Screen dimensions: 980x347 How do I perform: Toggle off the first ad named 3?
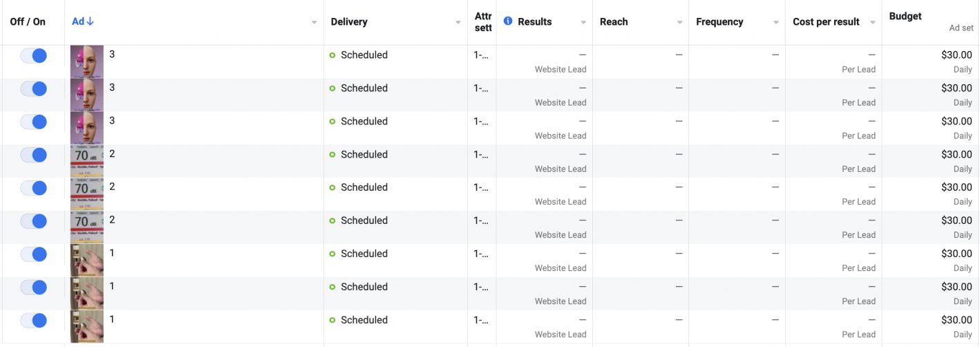33,55
